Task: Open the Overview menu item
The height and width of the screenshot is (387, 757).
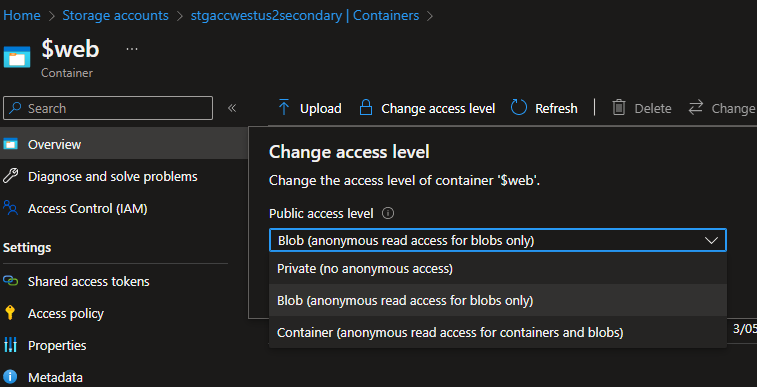Action: [124, 144]
